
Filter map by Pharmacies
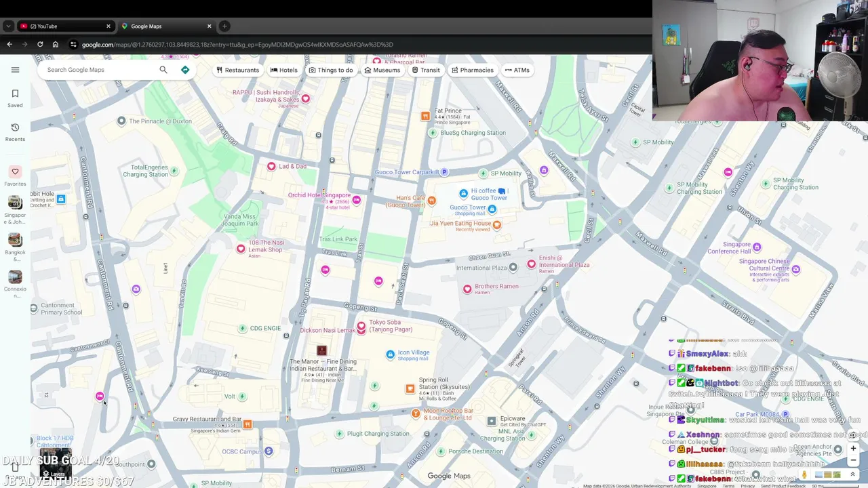point(473,70)
